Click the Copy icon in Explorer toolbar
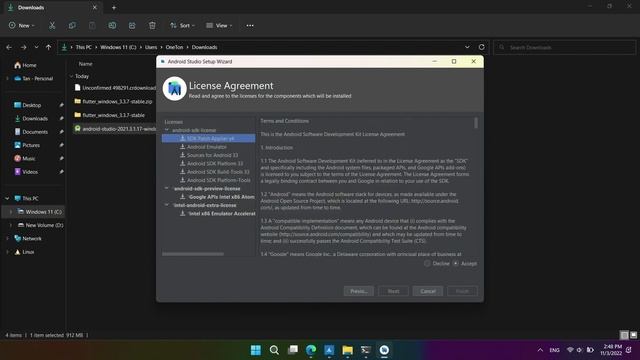The image size is (640, 360). pos(72,25)
